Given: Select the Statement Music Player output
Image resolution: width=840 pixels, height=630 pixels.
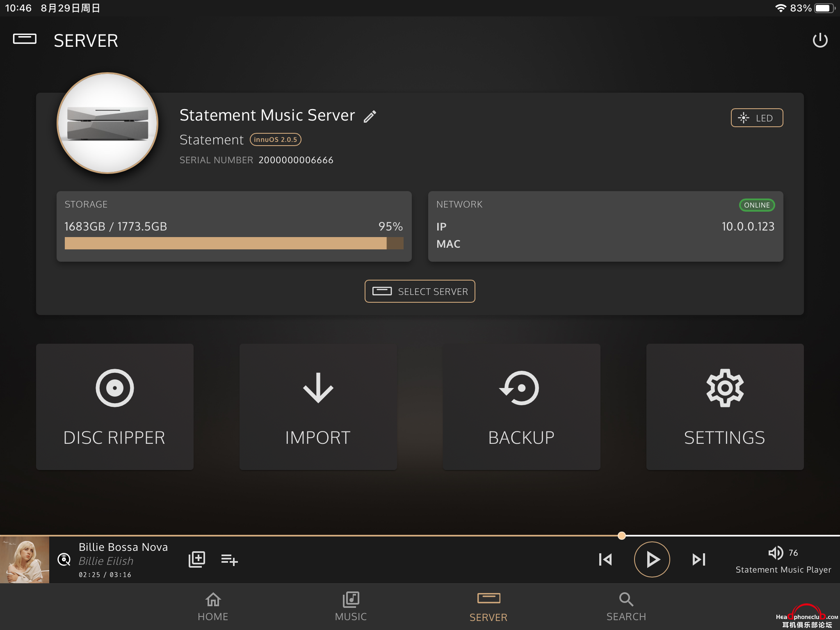Looking at the screenshot, I should coord(783,570).
